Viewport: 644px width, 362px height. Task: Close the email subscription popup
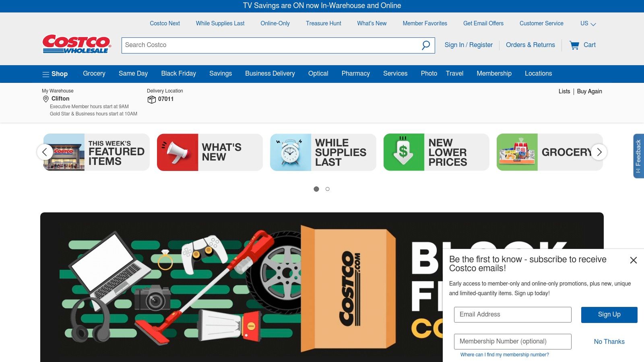click(634, 260)
